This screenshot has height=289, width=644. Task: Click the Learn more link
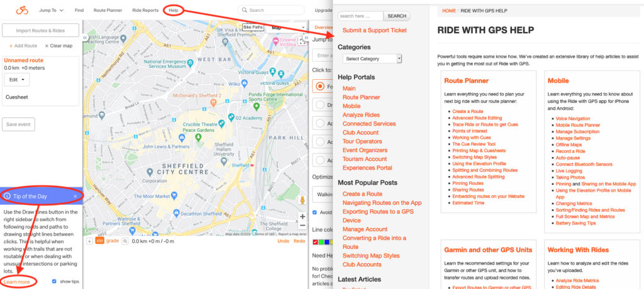point(16,282)
